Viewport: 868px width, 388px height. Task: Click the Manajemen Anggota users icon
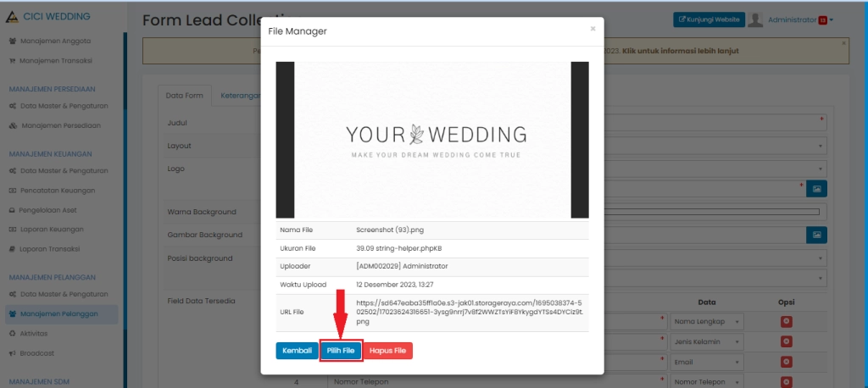[x=13, y=41]
